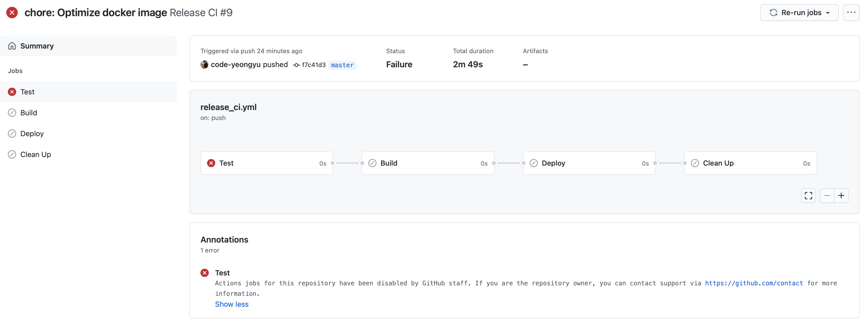868x325 pixels.
Task: Select the Build job in sidebar
Action: click(29, 113)
